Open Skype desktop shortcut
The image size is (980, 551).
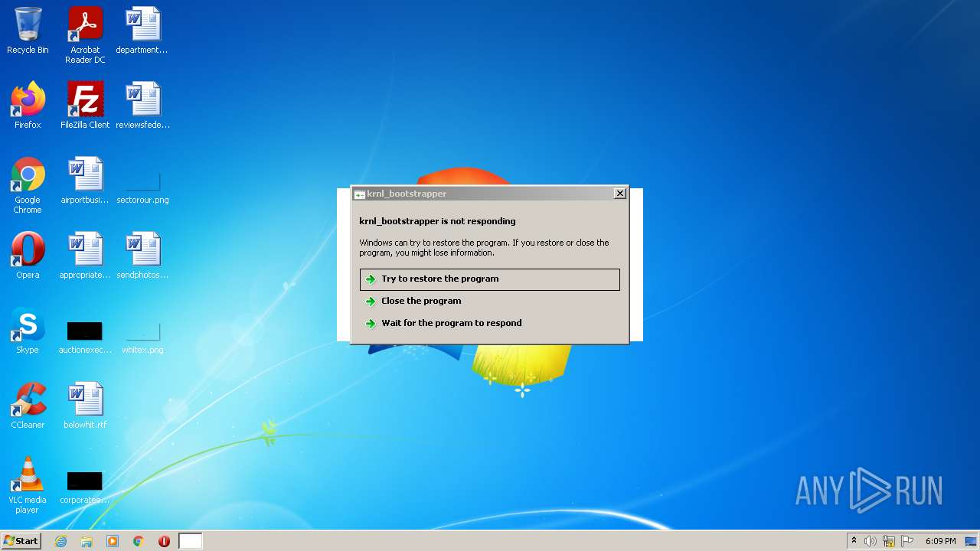pos(28,331)
